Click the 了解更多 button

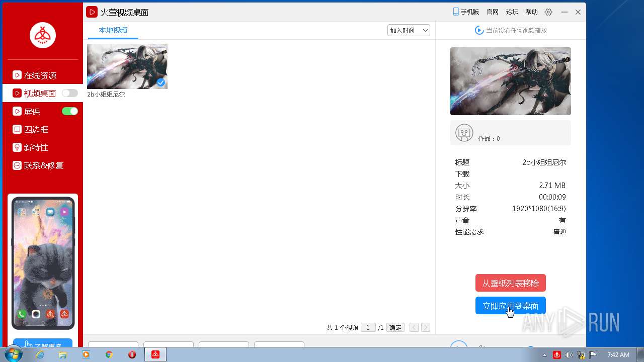(43, 343)
